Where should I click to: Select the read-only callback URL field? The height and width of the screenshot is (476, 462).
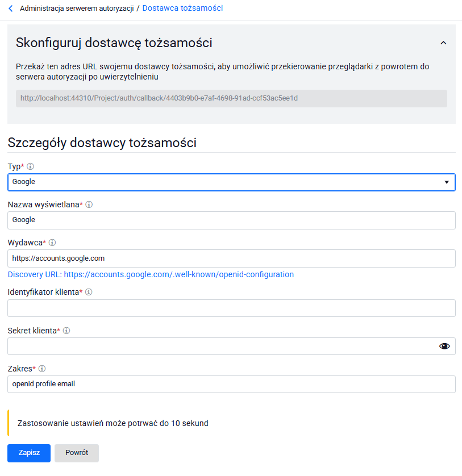tap(231, 98)
